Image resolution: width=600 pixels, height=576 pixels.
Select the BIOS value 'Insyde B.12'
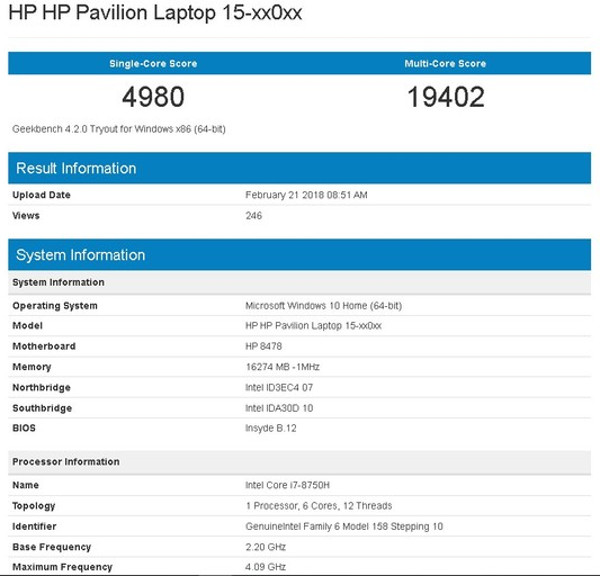click(x=271, y=428)
